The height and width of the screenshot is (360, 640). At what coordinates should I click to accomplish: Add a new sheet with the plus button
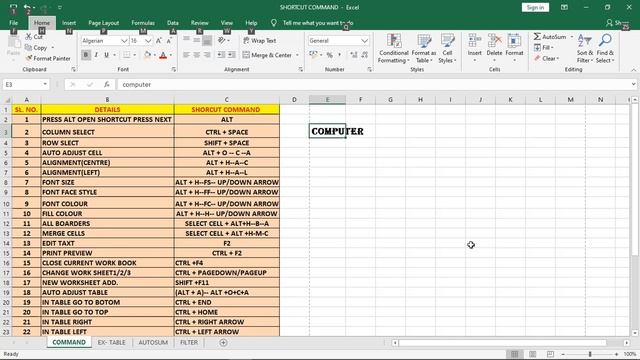223,342
